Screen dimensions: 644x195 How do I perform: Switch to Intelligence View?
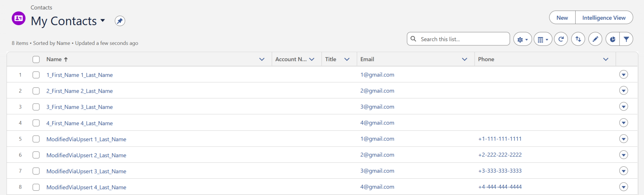coord(604,18)
